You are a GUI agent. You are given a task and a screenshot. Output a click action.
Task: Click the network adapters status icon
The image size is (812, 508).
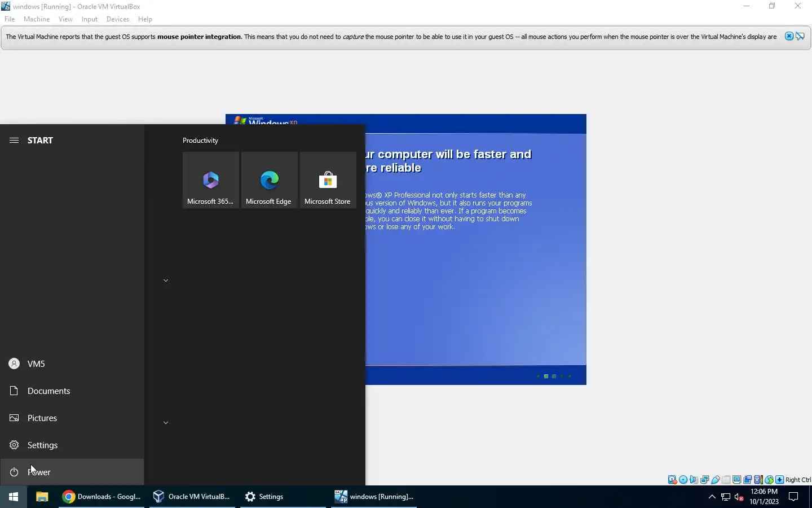[704, 480]
